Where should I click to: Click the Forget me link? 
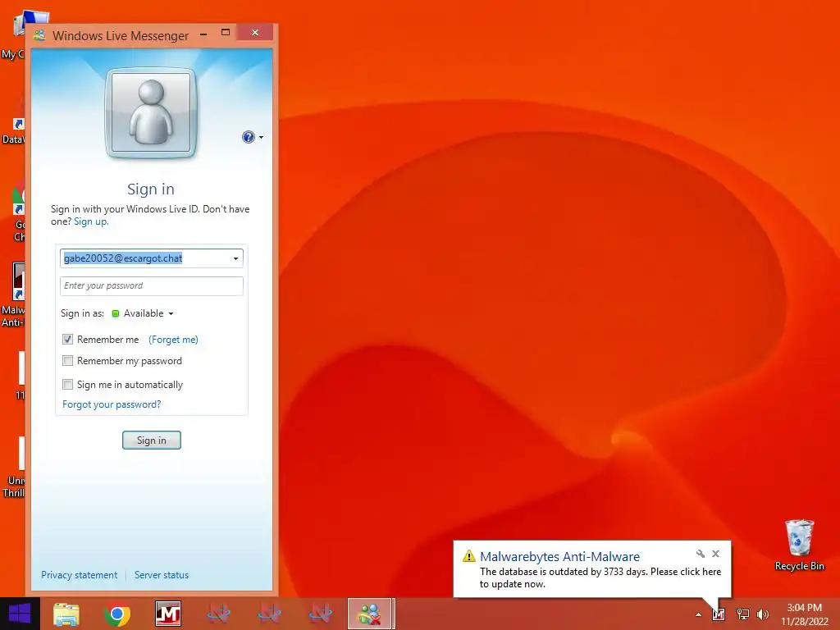pos(173,340)
